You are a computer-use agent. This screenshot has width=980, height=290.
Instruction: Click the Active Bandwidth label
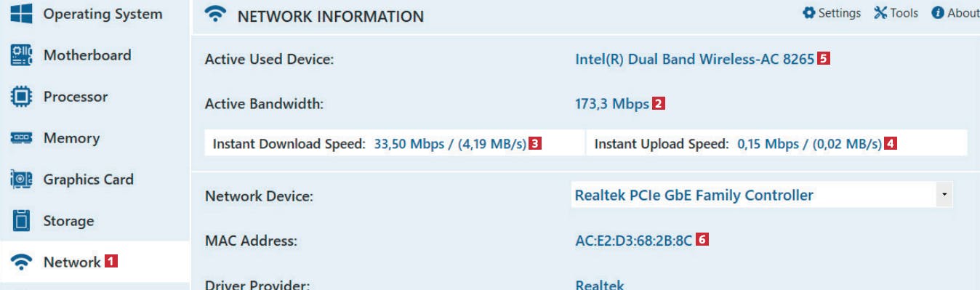264,104
